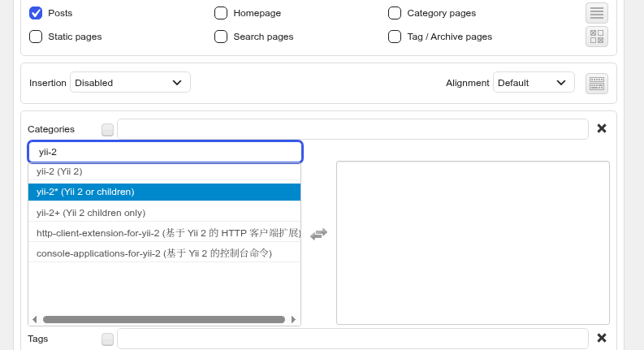
Task: Open the Insertion dropdown set to Disabled
Action: coord(130,83)
